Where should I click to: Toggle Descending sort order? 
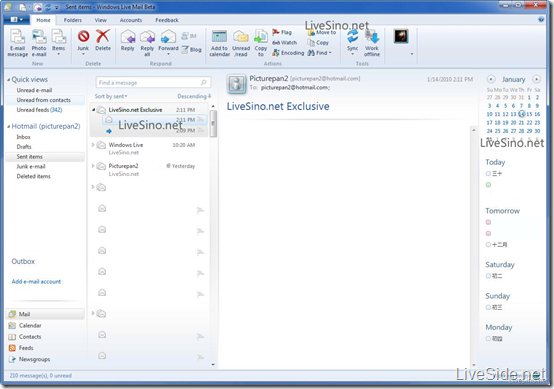click(194, 96)
